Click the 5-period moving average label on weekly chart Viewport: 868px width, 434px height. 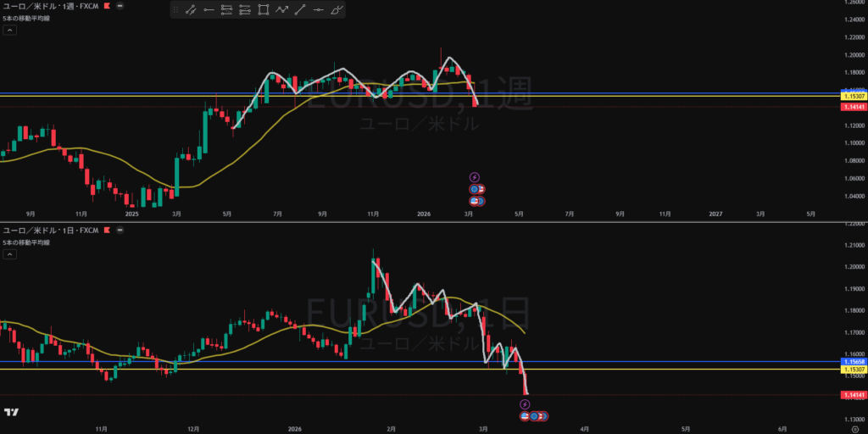pos(26,18)
